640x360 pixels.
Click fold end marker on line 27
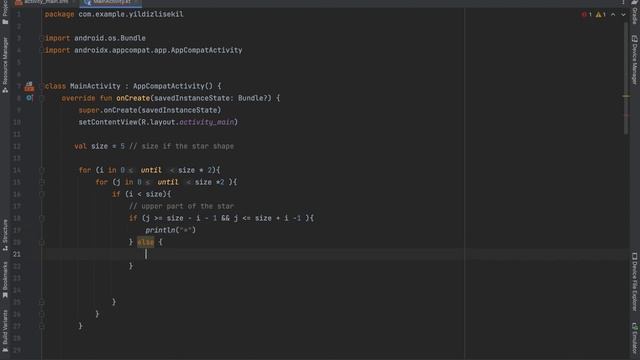click(42, 327)
